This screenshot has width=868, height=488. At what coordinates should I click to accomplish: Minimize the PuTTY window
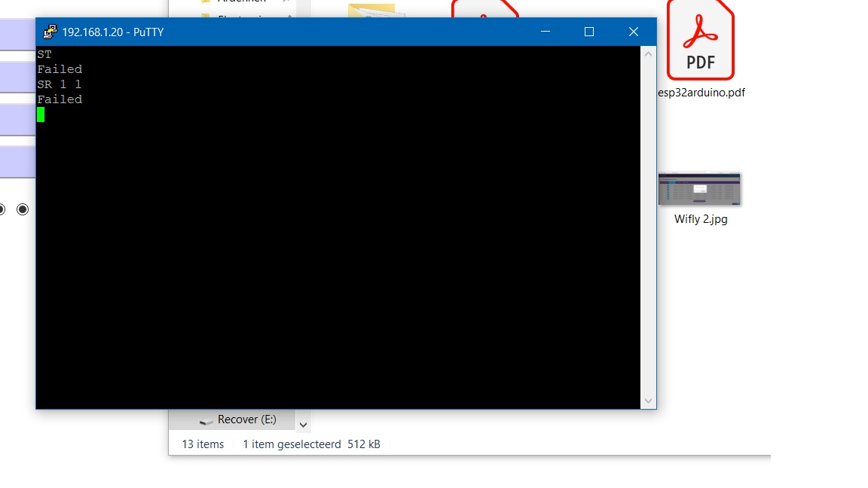tap(546, 32)
